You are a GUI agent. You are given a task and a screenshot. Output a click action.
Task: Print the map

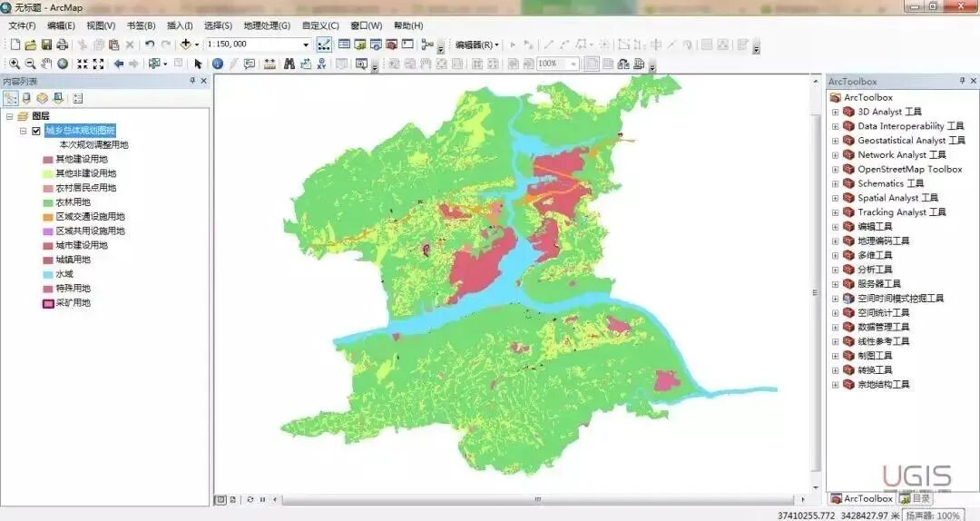(62, 44)
